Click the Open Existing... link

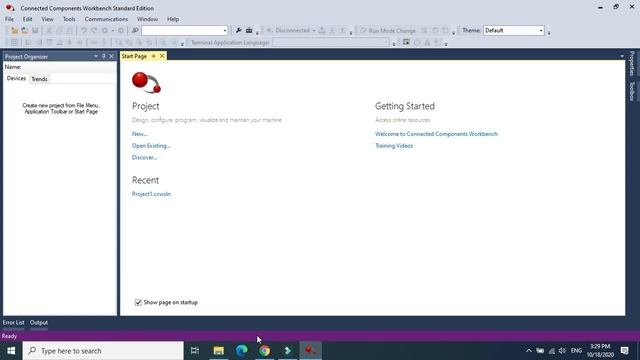151,146
